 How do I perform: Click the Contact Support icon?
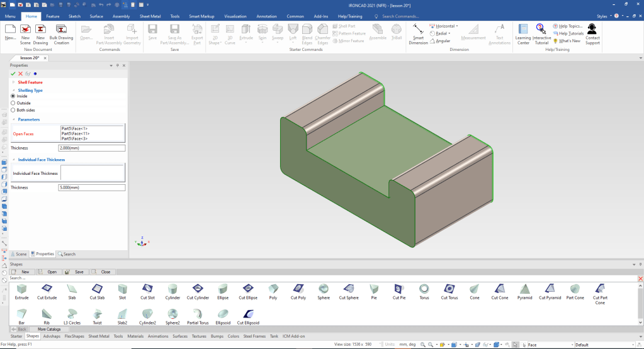click(592, 30)
